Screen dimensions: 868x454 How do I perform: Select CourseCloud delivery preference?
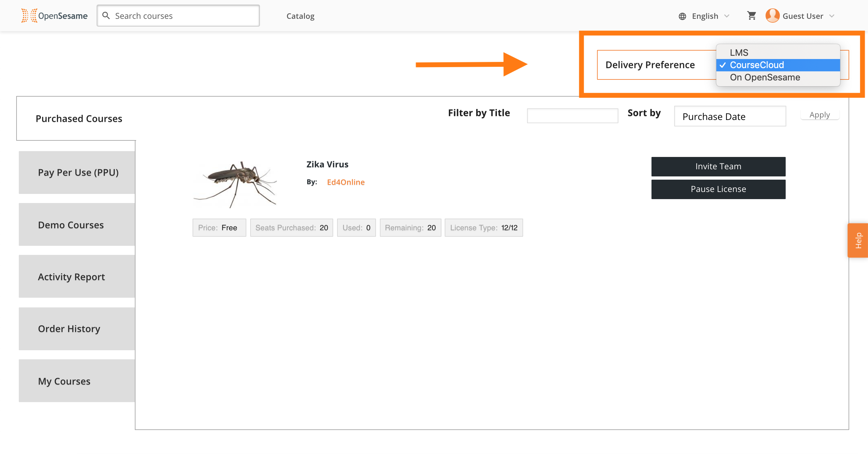pos(778,65)
